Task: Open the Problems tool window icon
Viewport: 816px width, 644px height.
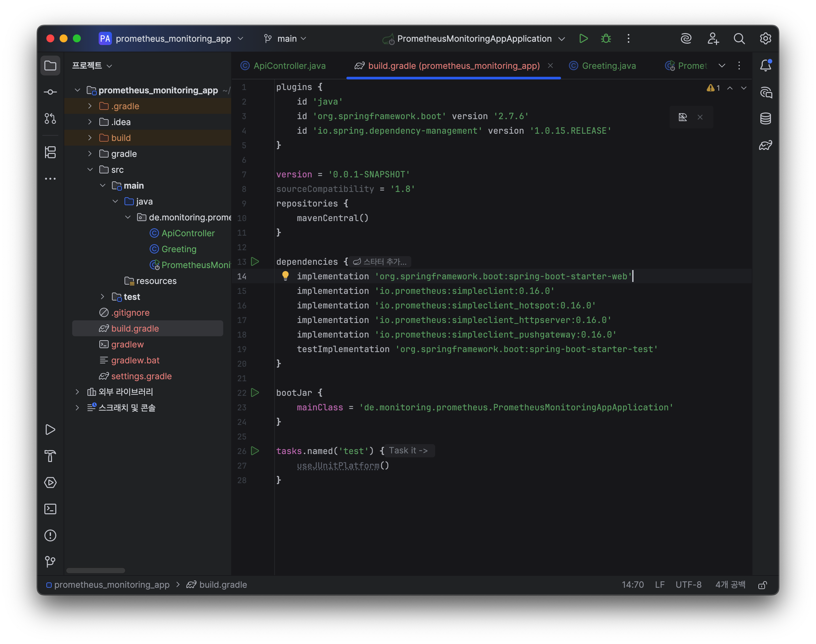Action: click(x=50, y=535)
